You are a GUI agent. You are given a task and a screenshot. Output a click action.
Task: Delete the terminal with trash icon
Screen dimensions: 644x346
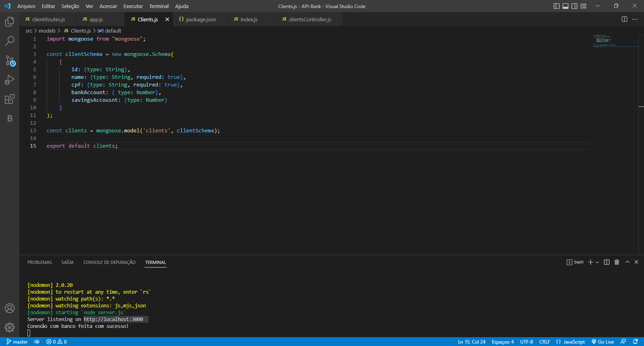617,262
